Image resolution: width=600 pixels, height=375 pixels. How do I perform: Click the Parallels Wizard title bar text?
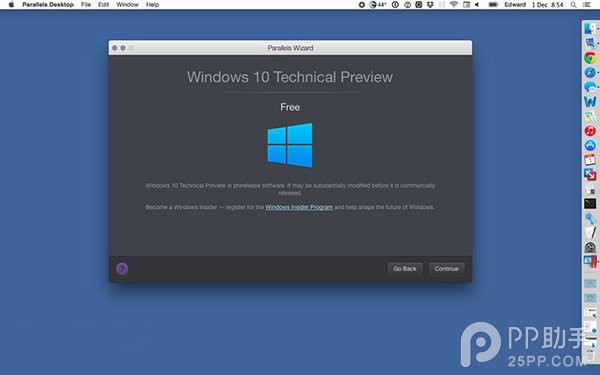pos(290,48)
